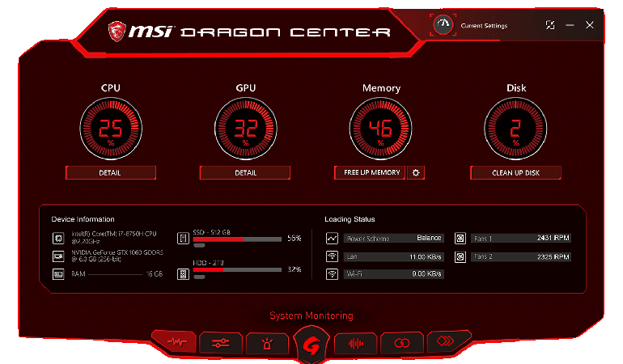Image resolution: width=623 pixels, height=364 pixels.
Task: Click the GPU 32% usage gauge
Action: pos(245,129)
